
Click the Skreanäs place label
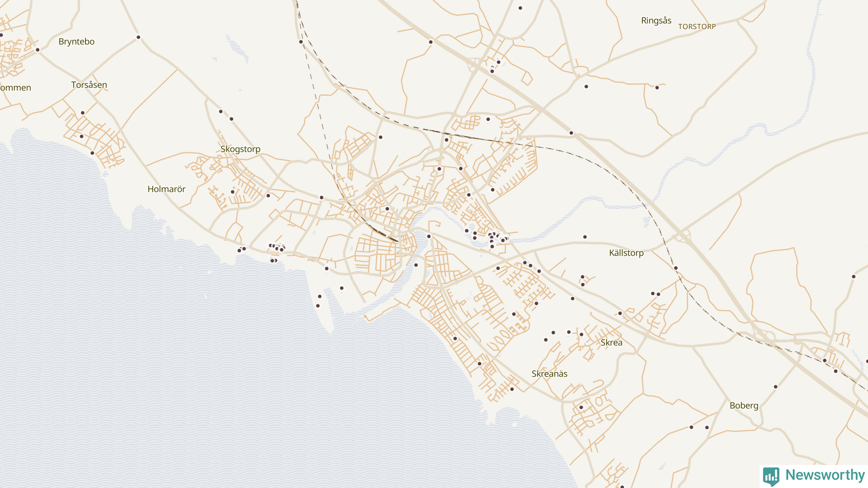549,374
